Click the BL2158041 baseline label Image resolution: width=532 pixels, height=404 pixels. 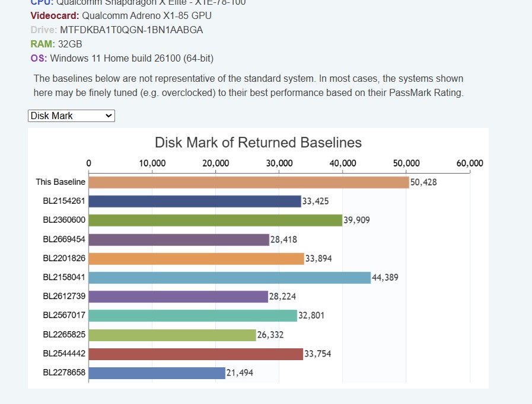click(64, 278)
